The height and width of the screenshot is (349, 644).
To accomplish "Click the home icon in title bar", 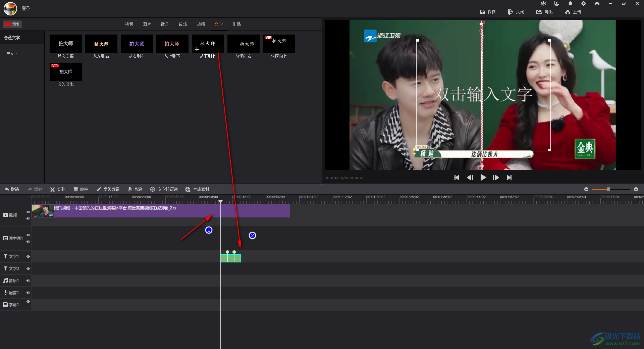I will pos(597,3).
